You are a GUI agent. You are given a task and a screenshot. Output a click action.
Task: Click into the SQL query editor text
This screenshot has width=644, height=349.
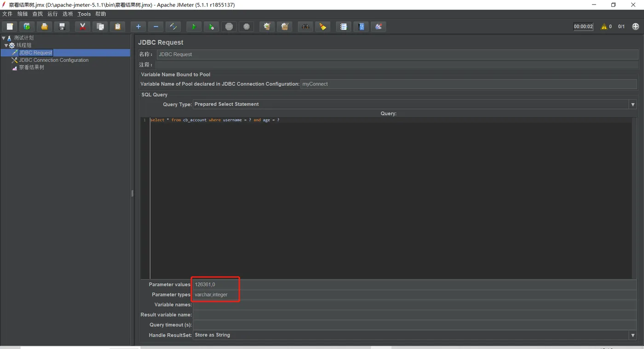(214, 120)
